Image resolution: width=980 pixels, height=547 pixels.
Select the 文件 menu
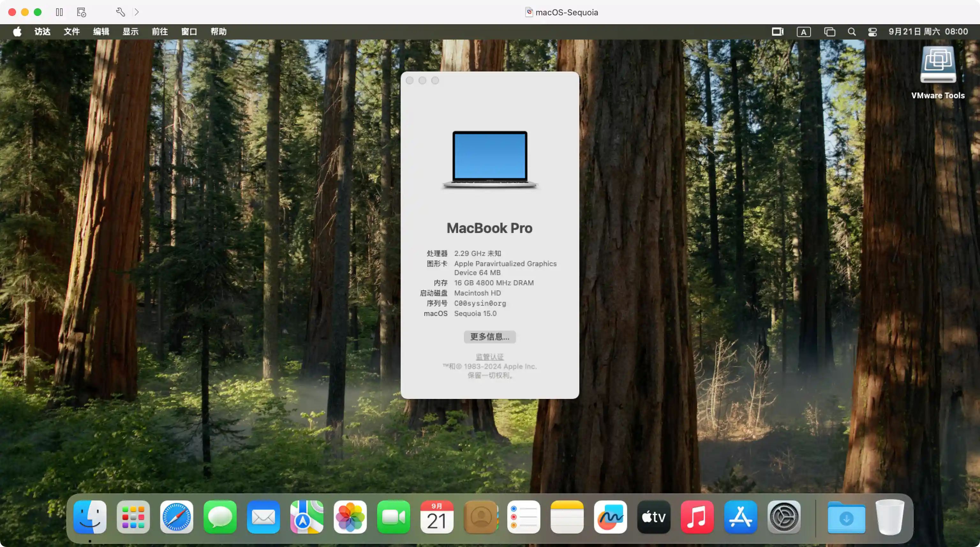coord(71,32)
